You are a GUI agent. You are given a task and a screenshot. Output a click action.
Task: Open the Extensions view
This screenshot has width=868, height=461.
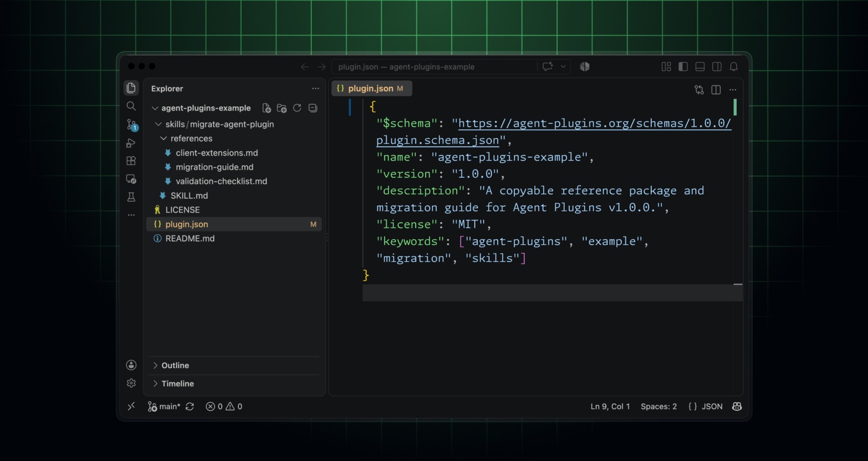point(131,161)
